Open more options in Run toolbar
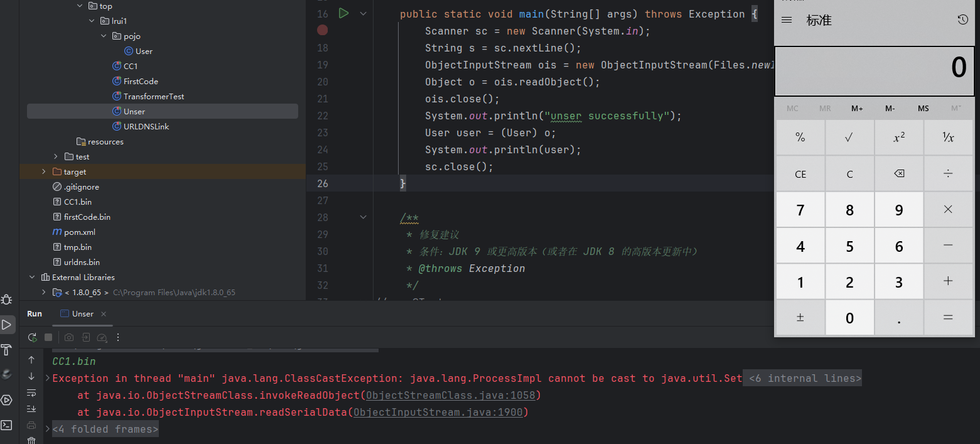The image size is (980, 444). 118,337
